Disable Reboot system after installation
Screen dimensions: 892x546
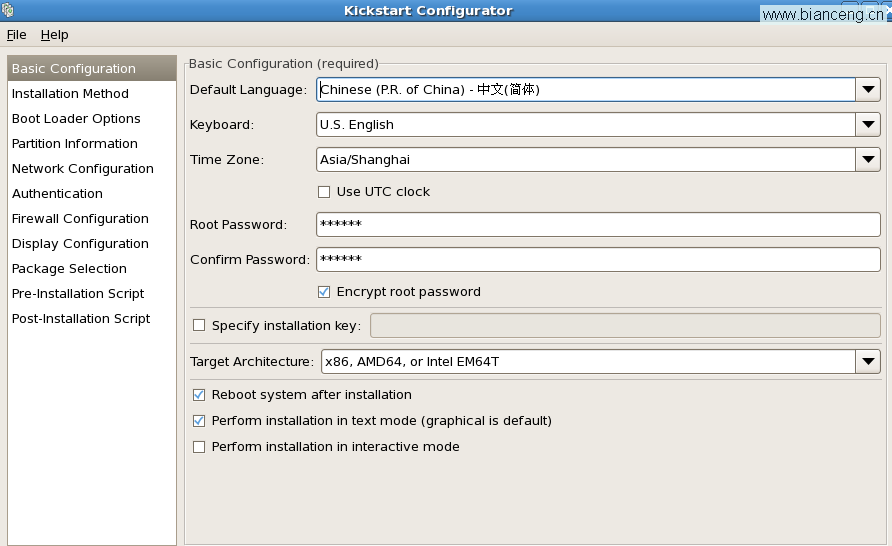[x=199, y=395]
